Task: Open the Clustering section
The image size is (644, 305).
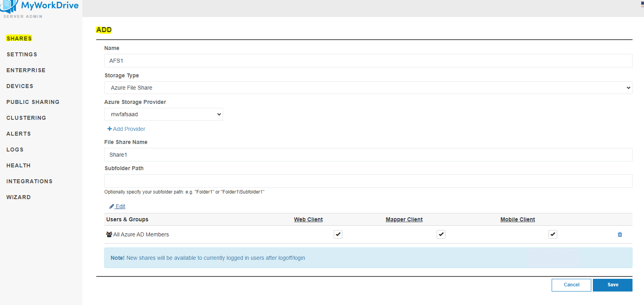Action: pyautogui.click(x=26, y=118)
